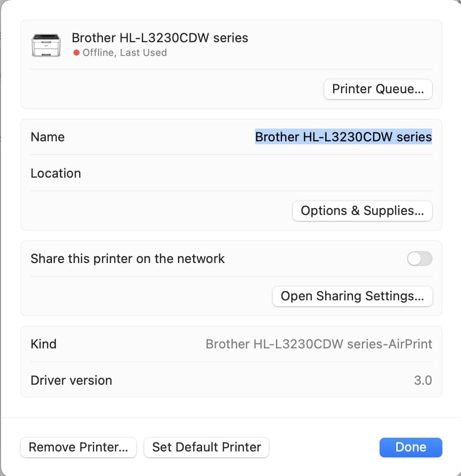Click the Location label
The height and width of the screenshot is (476, 461).
click(56, 173)
